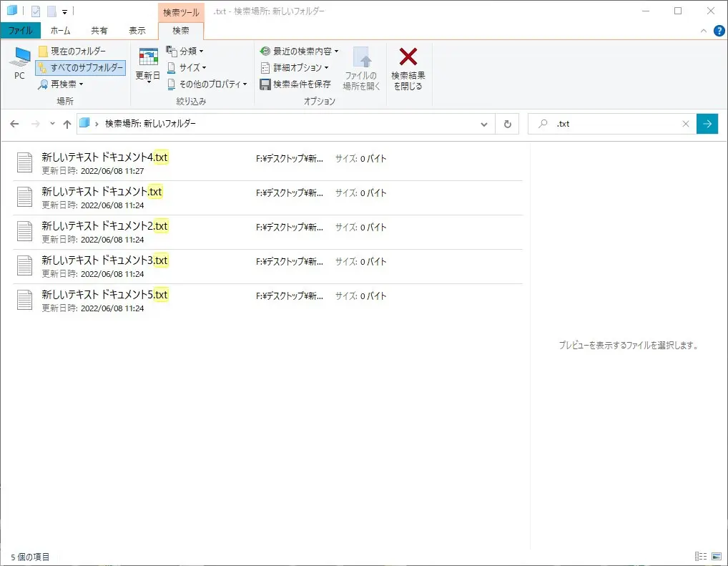This screenshot has width=728, height=566.
Task: Go back to the previous folder
Action: 14,123
